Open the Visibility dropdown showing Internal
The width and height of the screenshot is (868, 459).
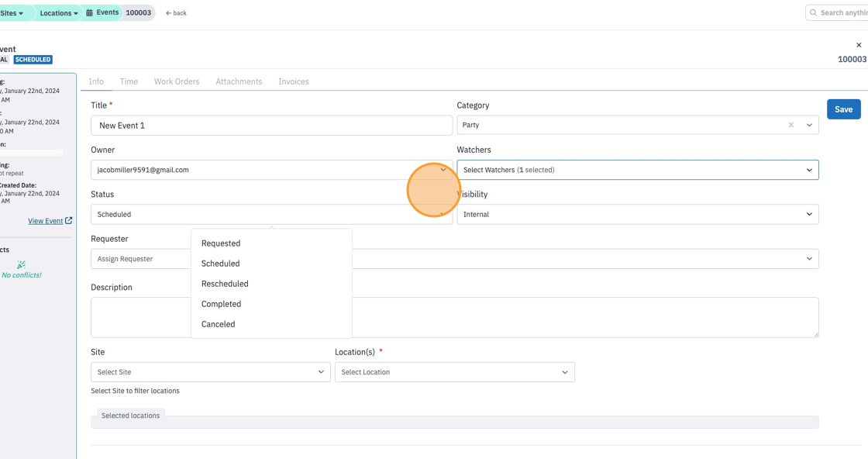[x=638, y=214]
